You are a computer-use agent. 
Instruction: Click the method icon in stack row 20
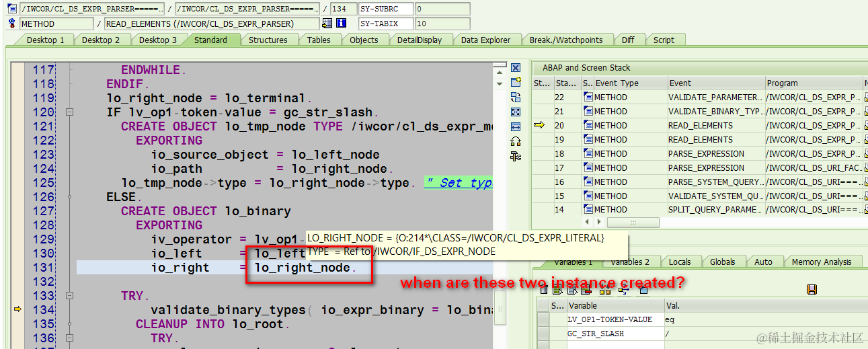click(x=588, y=126)
